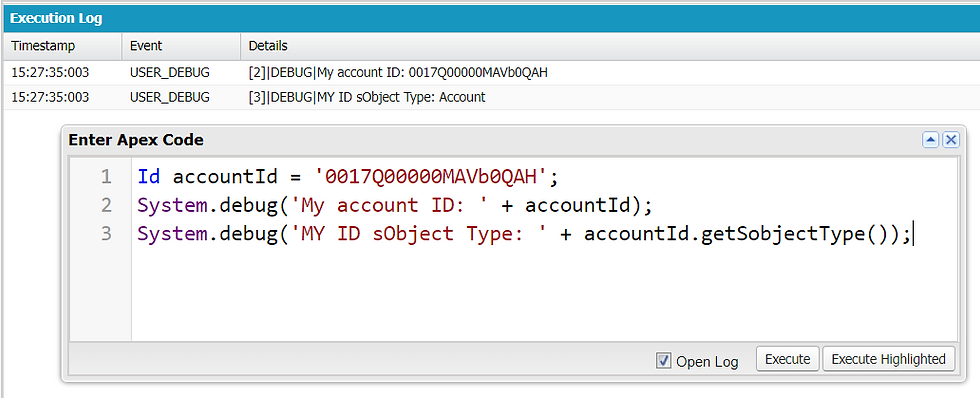Click line number 2 in gutter
The height and width of the screenshot is (398, 980).
point(106,205)
